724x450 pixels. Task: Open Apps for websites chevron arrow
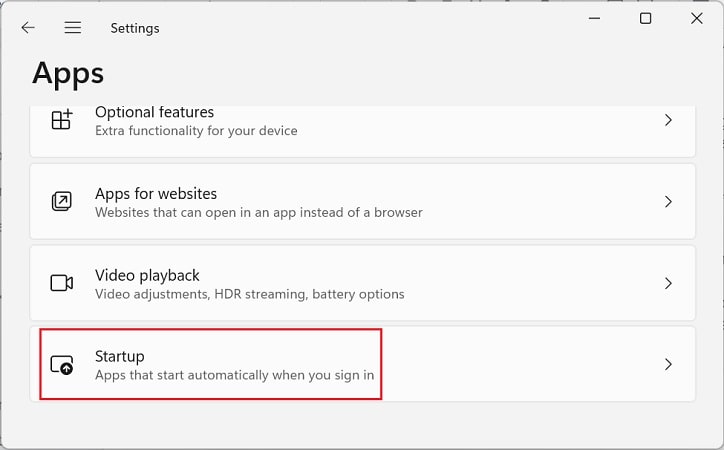(x=668, y=202)
